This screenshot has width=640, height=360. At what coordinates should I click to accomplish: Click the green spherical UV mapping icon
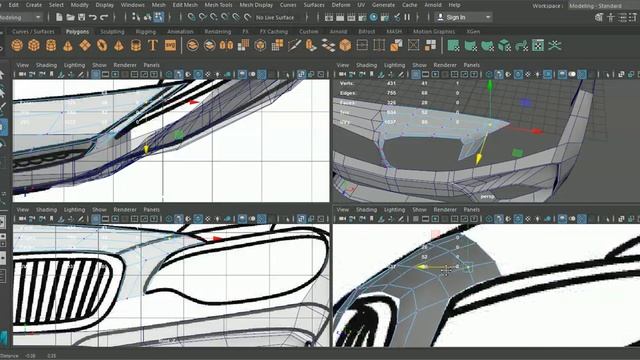point(487,45)
